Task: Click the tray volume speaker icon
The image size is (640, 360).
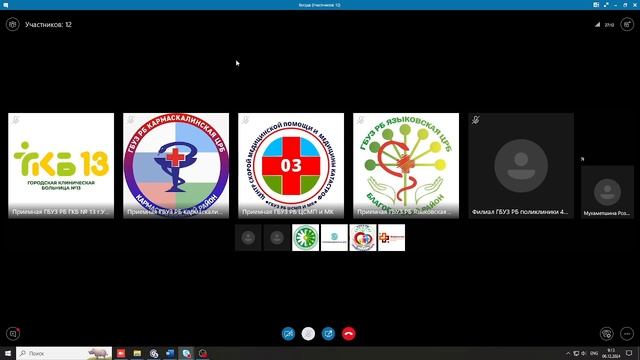Action: pos(584,353)
